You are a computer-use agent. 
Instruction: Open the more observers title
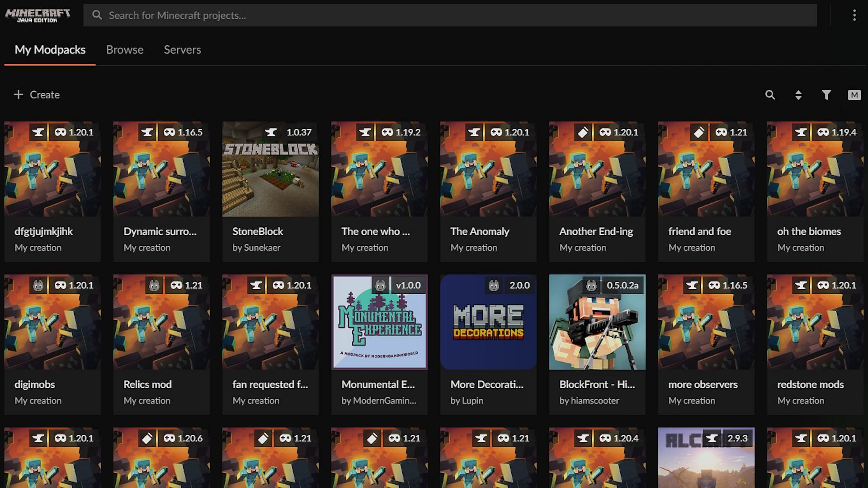pos(703,385)
